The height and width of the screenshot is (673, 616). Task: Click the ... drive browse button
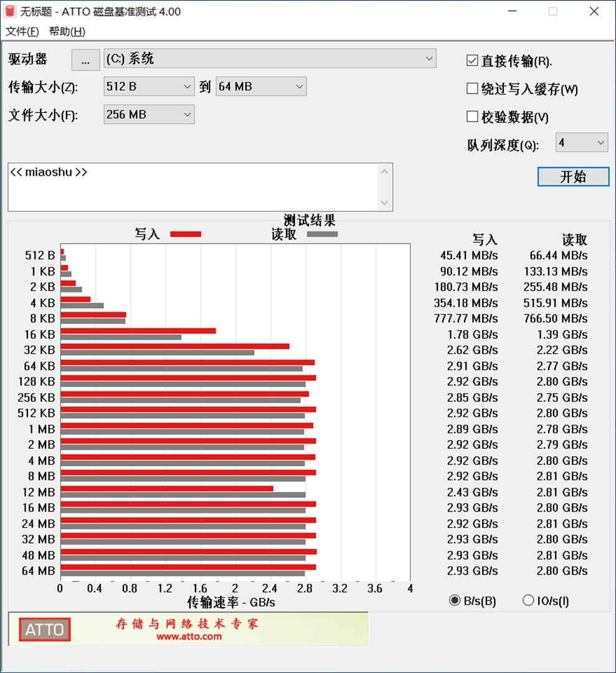[x=85, y=60]
